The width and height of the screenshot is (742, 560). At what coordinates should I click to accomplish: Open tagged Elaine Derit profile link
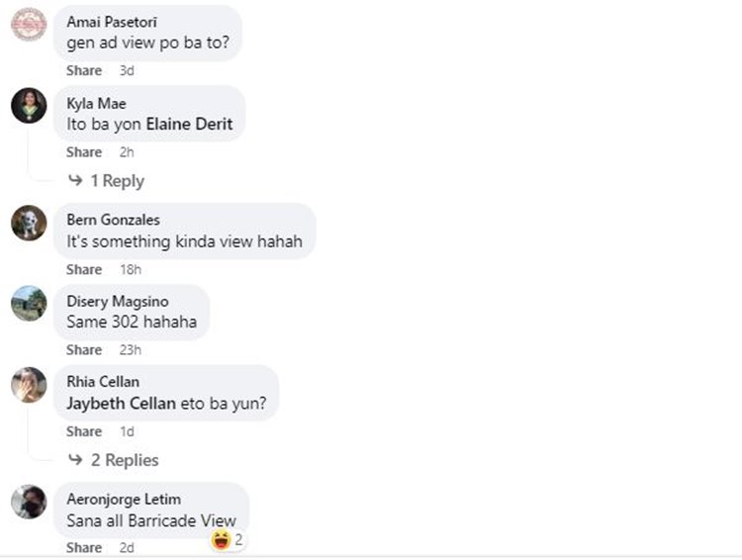point(189,125)
